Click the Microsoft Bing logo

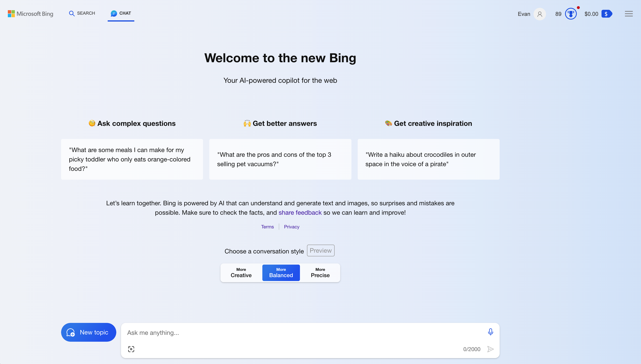coord(30,14)
